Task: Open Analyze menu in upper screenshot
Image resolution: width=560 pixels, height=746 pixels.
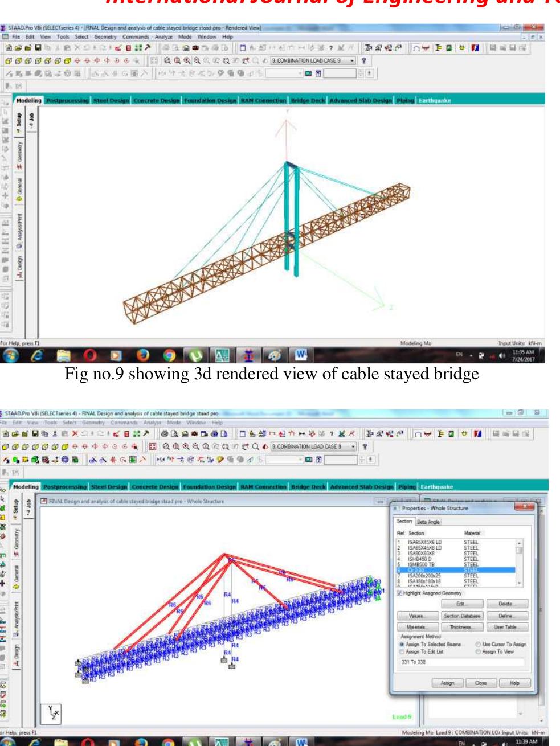Action: coord(163,36)
